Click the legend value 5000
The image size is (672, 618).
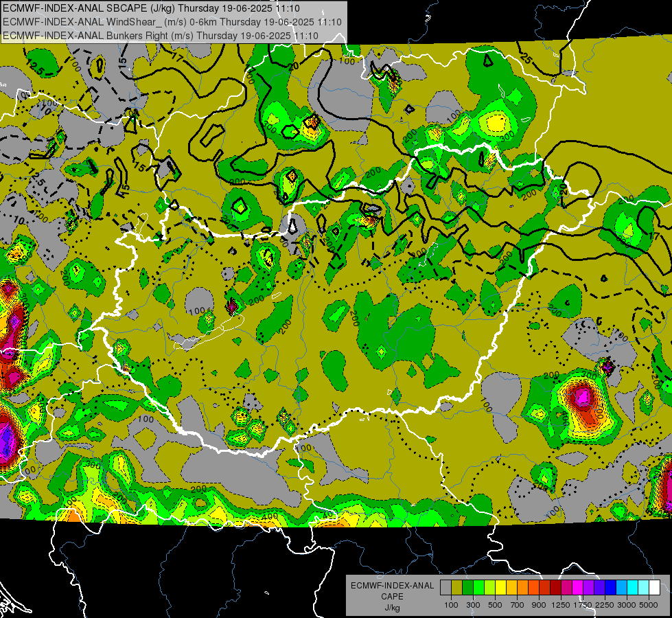tap(649, 605)
